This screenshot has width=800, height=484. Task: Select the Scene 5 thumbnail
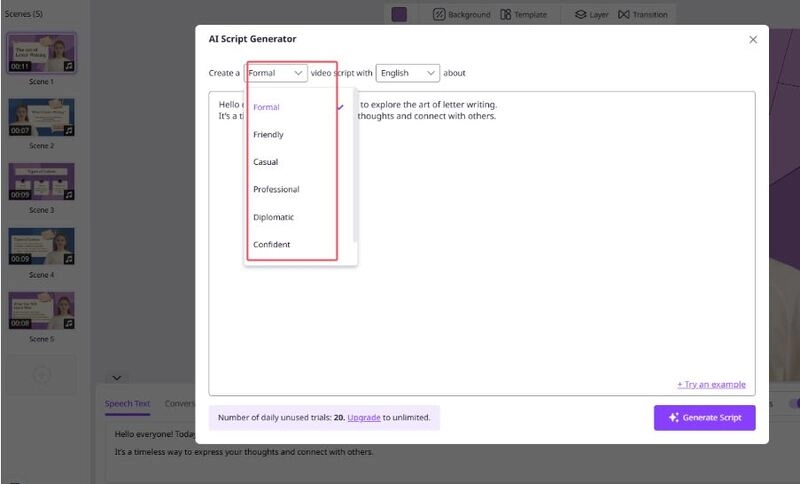(41, 310)
